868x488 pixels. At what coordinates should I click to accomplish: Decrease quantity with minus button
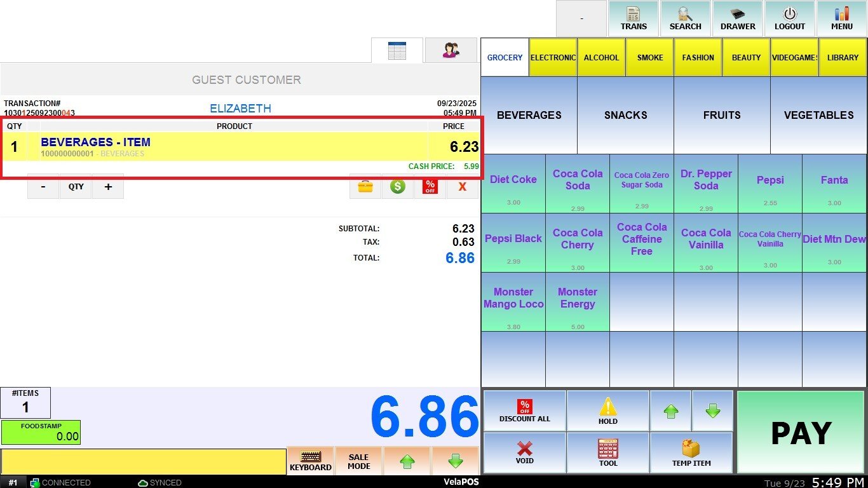[43, 187]
